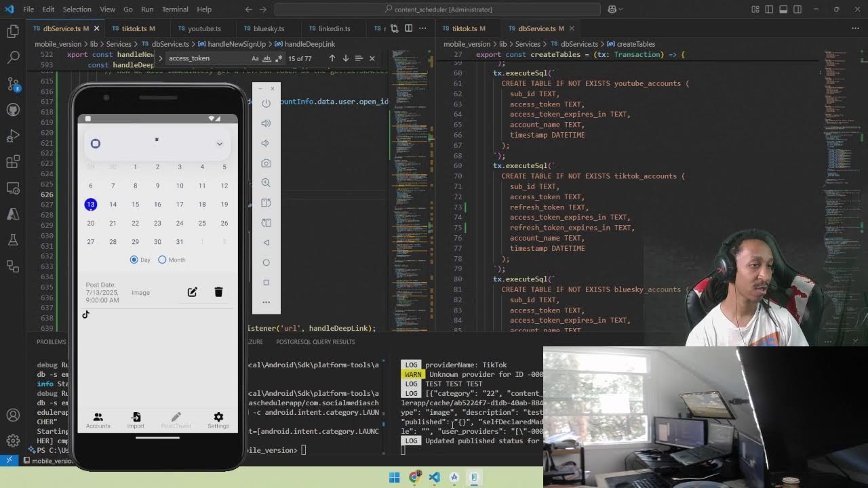The width and height of the screenshot is (868, 488).
Task: Select the Day radio button in the phone app
Action: [134, 260]
